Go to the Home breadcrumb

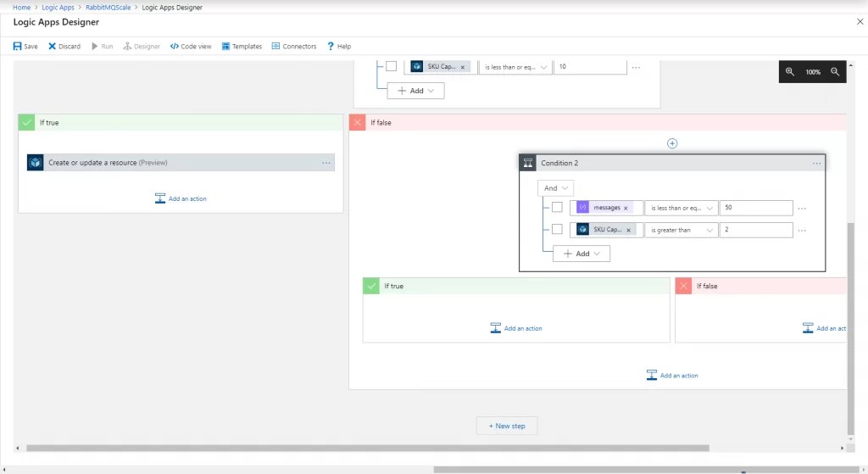tap(21, 7)
